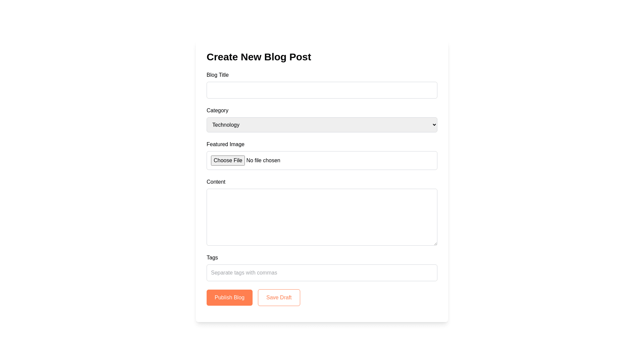Open the Category dropdown showing Technology
This screenshot has height=362, width=644.
pyautogui.click(x=322, y=125)
